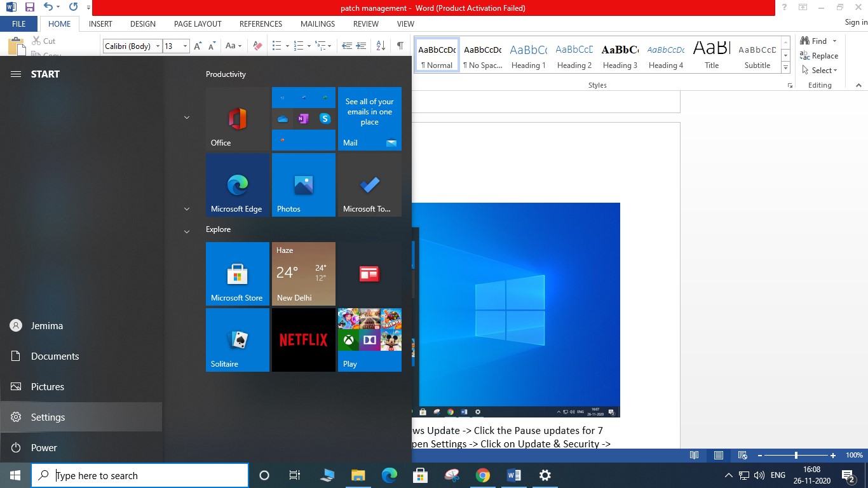
Task: Apply bullet list formatting
Action: pos(277,46)
